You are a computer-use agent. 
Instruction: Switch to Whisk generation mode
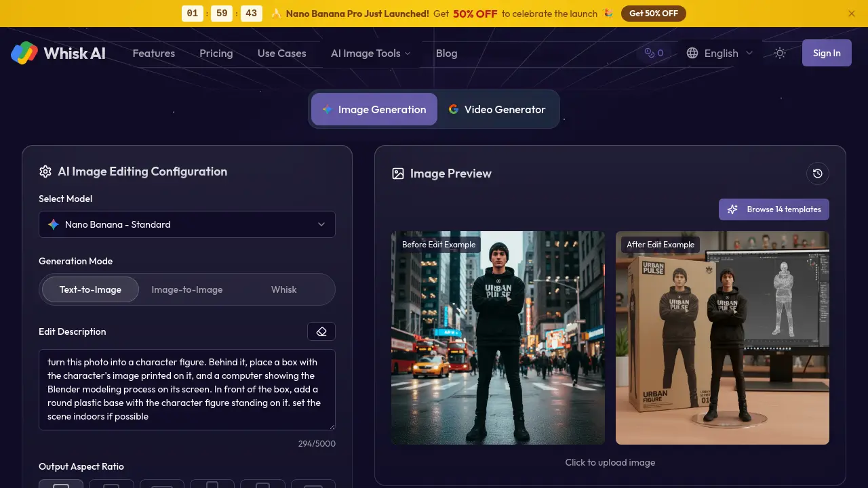(284, 289)
